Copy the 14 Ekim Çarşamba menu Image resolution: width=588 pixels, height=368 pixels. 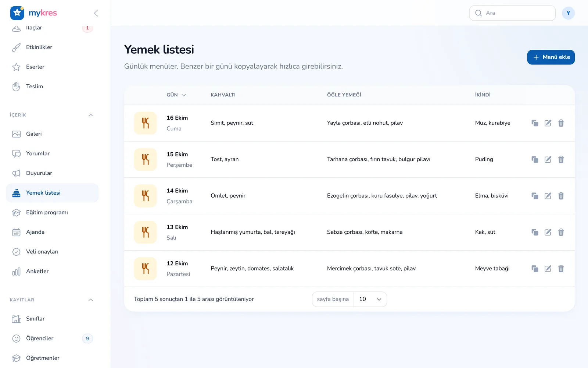point(535,196)
